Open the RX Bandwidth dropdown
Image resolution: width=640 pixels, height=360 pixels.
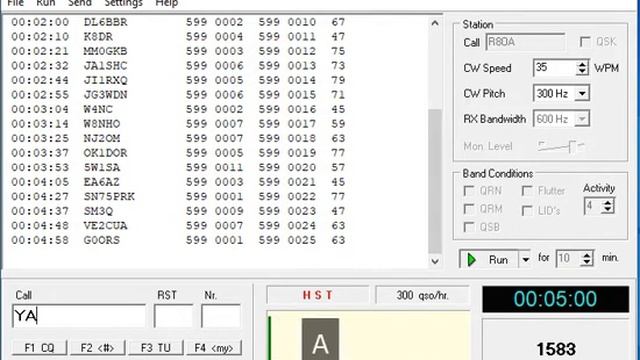[582, 119]
